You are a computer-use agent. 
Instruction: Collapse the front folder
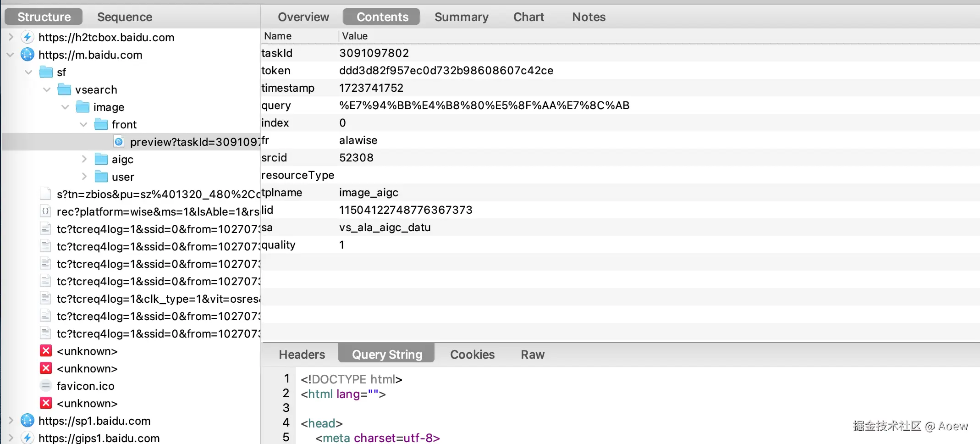83,124
